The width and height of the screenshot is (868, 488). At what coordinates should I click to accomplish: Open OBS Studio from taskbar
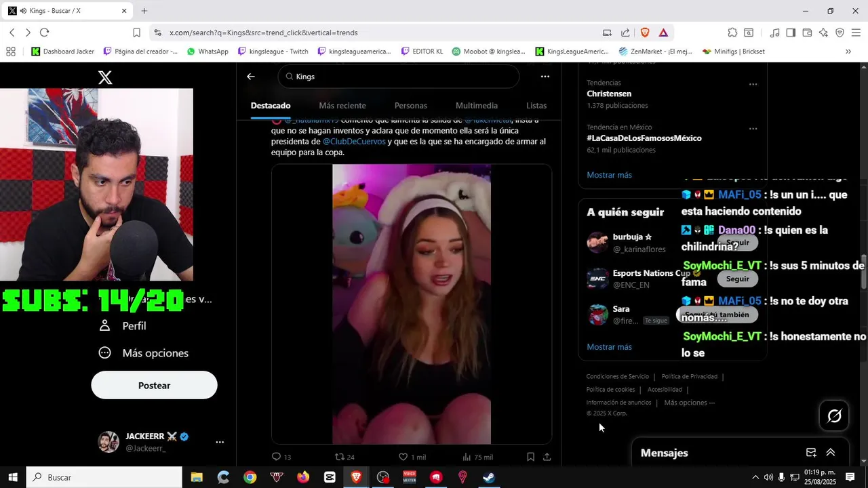coord(383,477)
